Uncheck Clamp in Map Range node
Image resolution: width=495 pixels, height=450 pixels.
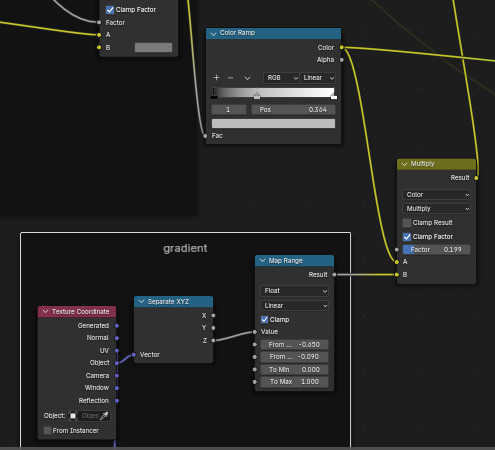(x=264, y=320)
